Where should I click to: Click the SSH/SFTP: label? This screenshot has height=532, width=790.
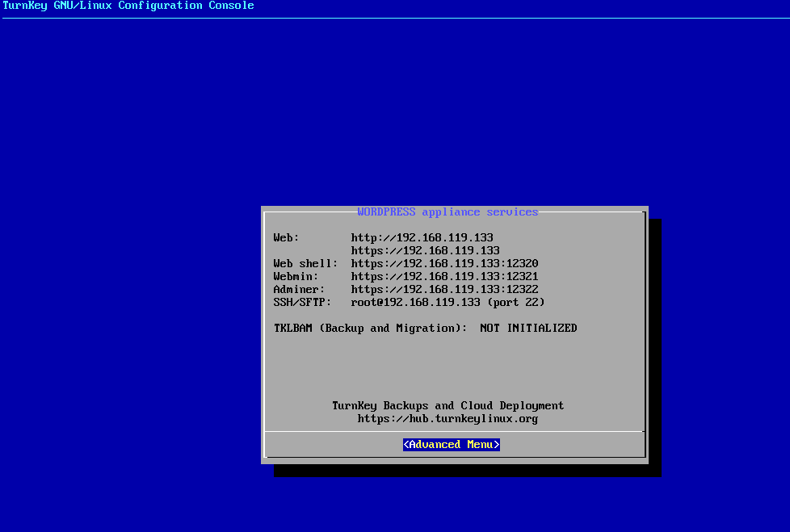[x=302, y=303]
